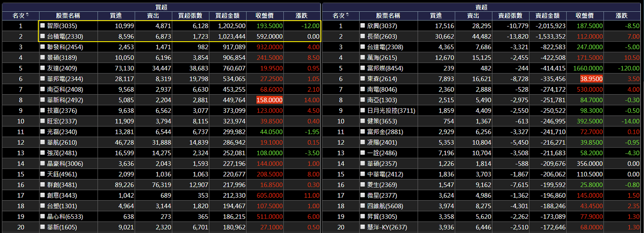Image resolution: width=644 pixels, height=233 pixels.
Task: Click the stock name 四維航(5608)
Action: pyautogui.click(x=385, y=206)
